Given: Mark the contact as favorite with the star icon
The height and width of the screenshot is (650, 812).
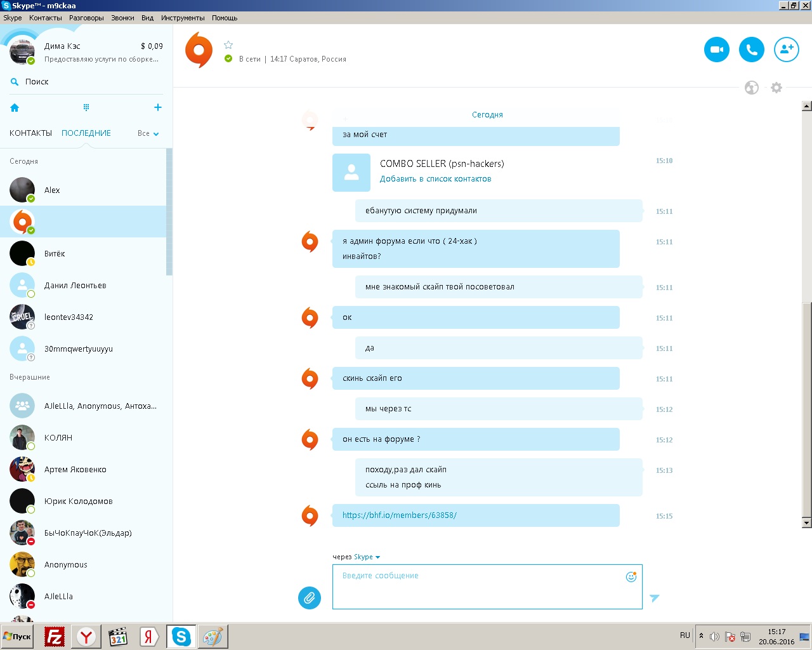Looking at the screenshot, I should (x=228, y=45).
